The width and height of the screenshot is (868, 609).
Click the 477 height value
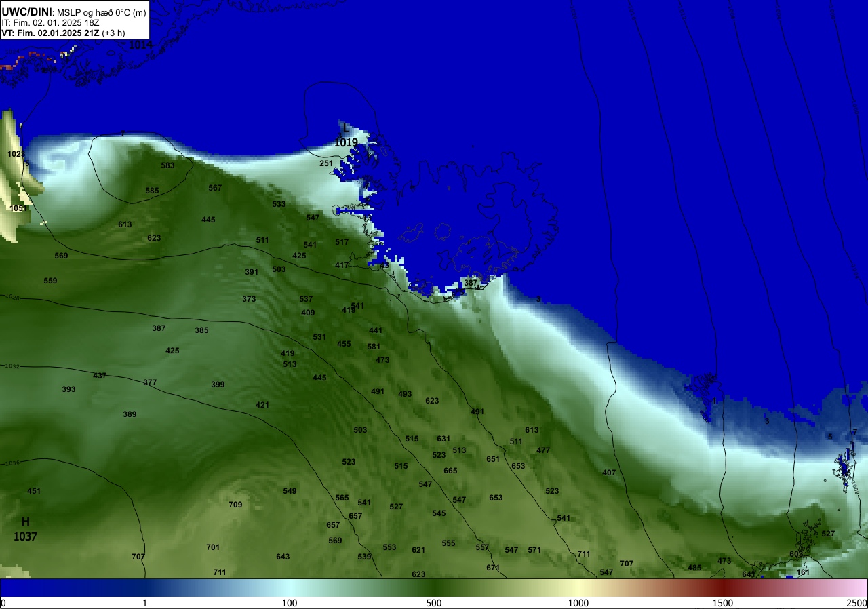(x=543, y=450)
